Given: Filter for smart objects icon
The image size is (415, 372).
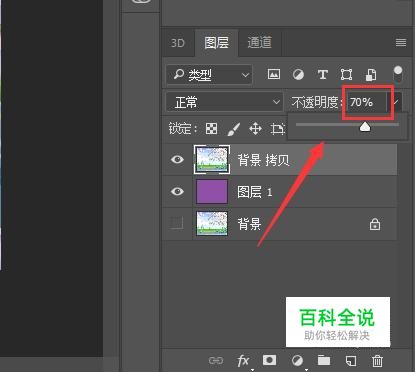Looking at the screenshot, I should coord(371,75).
